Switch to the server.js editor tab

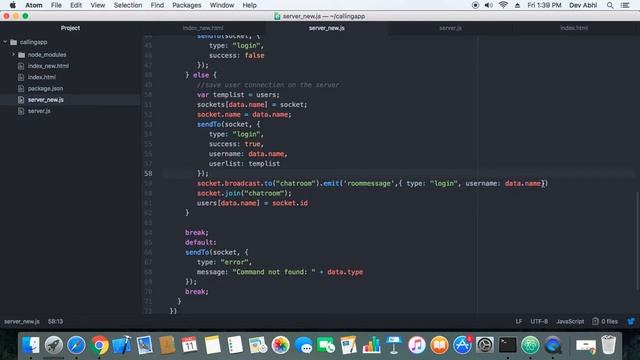[x=450, y=28]
